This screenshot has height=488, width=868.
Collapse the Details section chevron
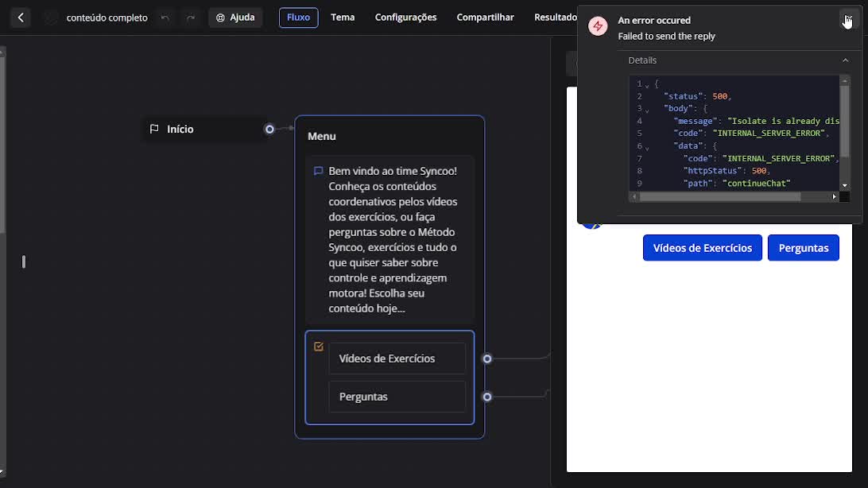point(845,60)
